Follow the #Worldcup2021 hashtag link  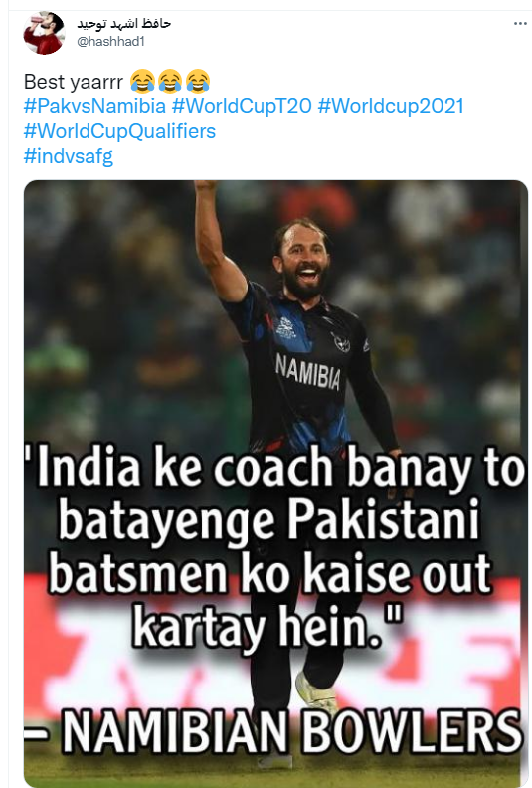[391, 106]
